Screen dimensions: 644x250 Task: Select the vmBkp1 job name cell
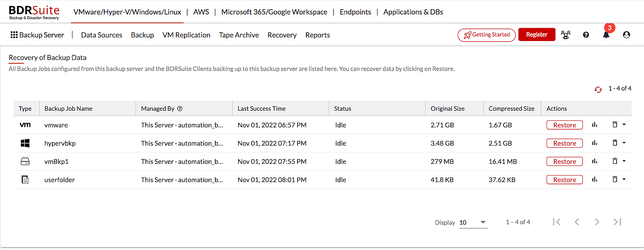(x=56, y=161)
